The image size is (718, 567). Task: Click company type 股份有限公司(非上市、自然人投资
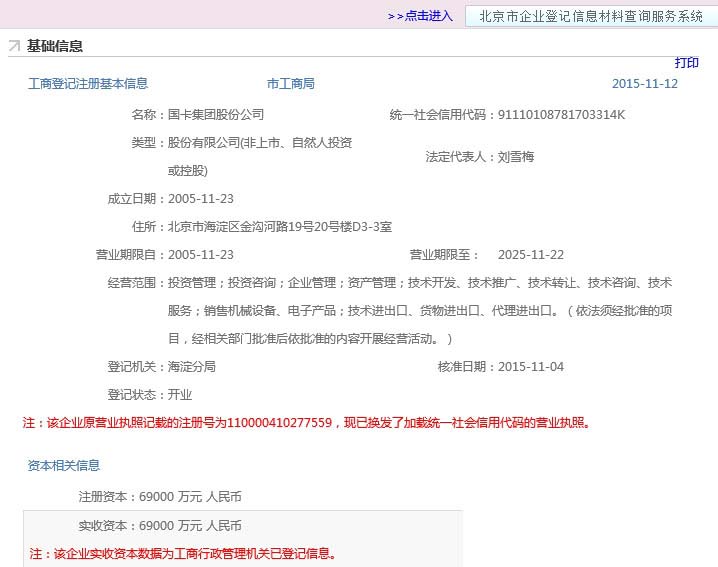tap(260, 142)
